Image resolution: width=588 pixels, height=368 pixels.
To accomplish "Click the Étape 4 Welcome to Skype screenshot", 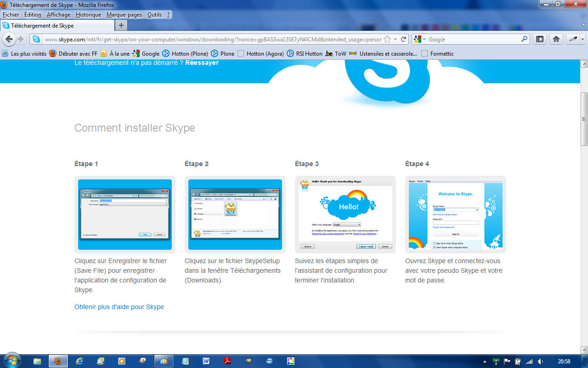I will pos(456,214).
